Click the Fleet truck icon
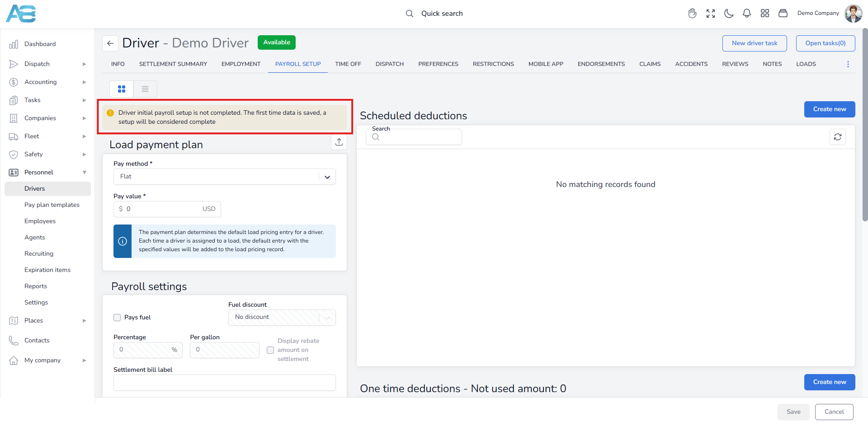The image size is (868, 426). 14,136
